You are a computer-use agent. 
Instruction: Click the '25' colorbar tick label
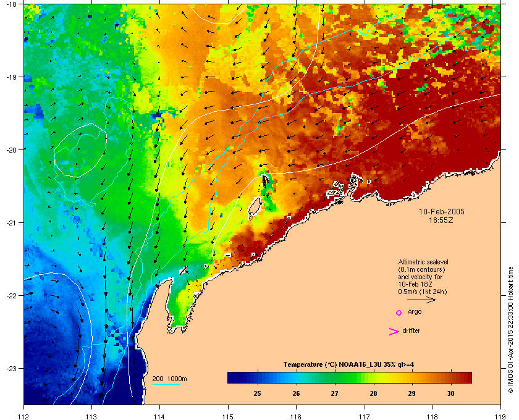[257, 393]
